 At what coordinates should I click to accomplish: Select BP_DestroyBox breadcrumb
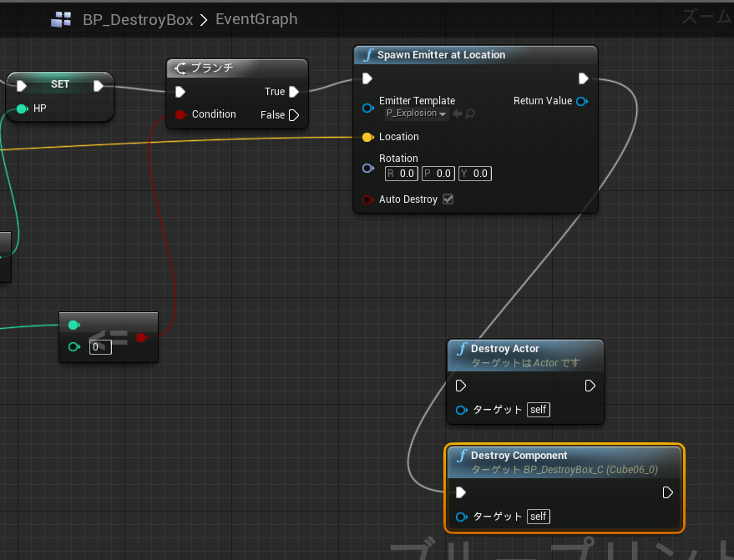coord(138,20)
